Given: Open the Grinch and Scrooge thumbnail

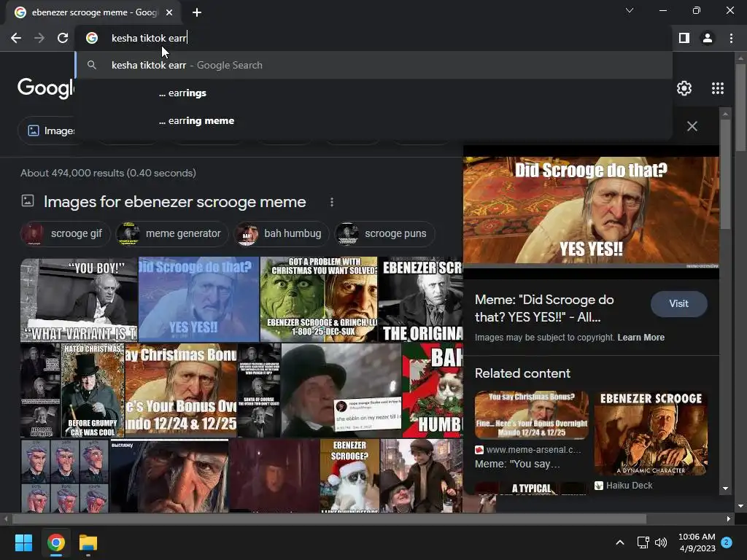Looking at the screenshot, I should pos(319,300).
